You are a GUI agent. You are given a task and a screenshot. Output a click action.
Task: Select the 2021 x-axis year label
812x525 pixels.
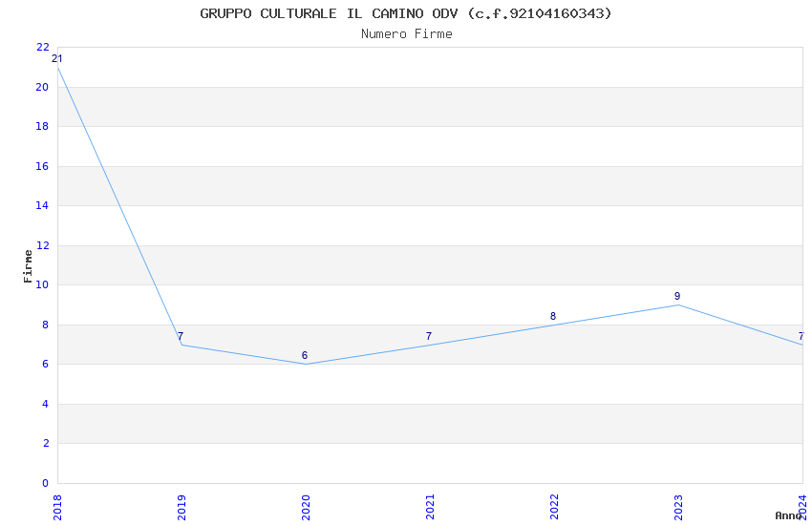pos(430,508)
